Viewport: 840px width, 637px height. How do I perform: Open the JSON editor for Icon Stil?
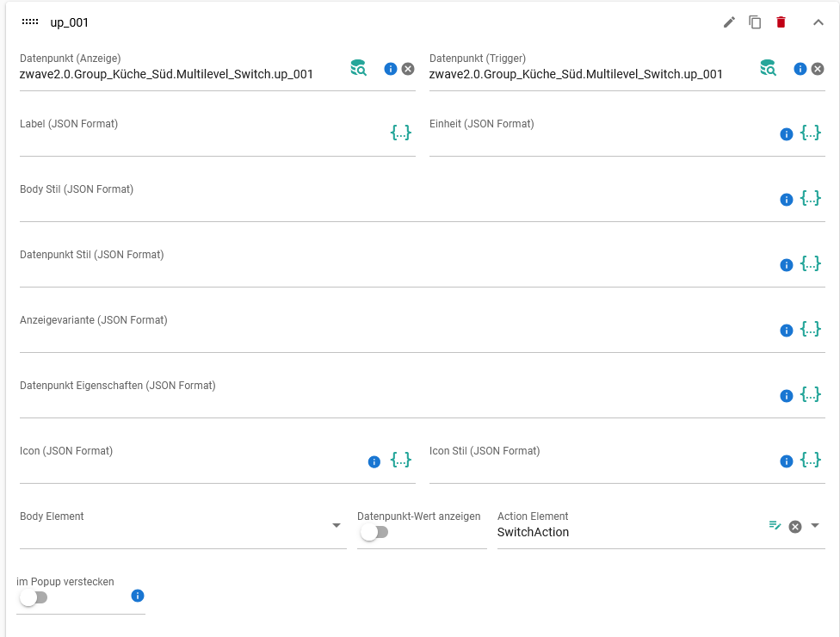click(811, 461)
